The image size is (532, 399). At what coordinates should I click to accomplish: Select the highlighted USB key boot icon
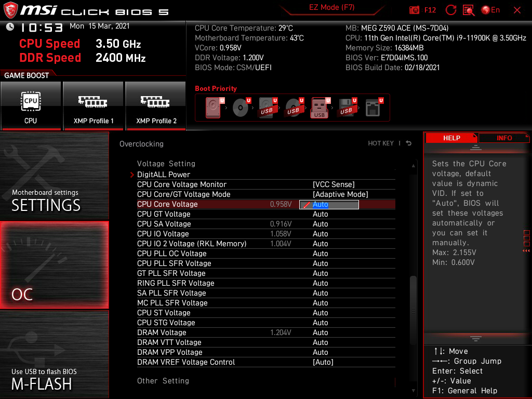320,108
